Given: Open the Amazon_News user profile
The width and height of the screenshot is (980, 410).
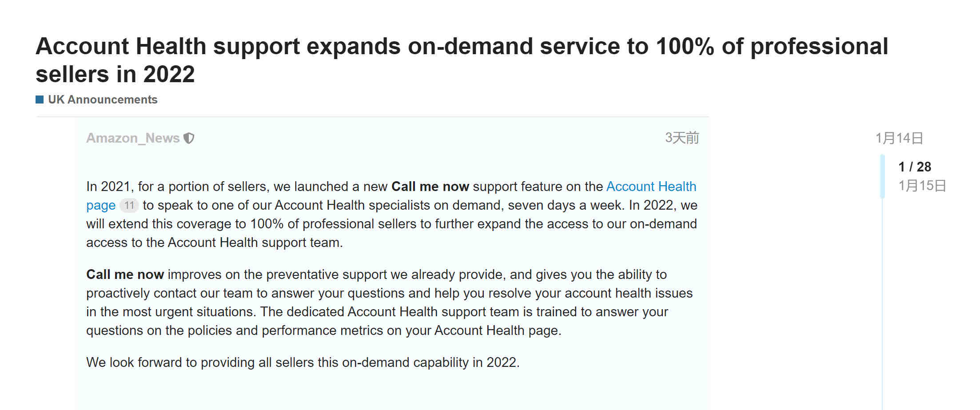Looking at the screenshot, I should tap(133, 138).
